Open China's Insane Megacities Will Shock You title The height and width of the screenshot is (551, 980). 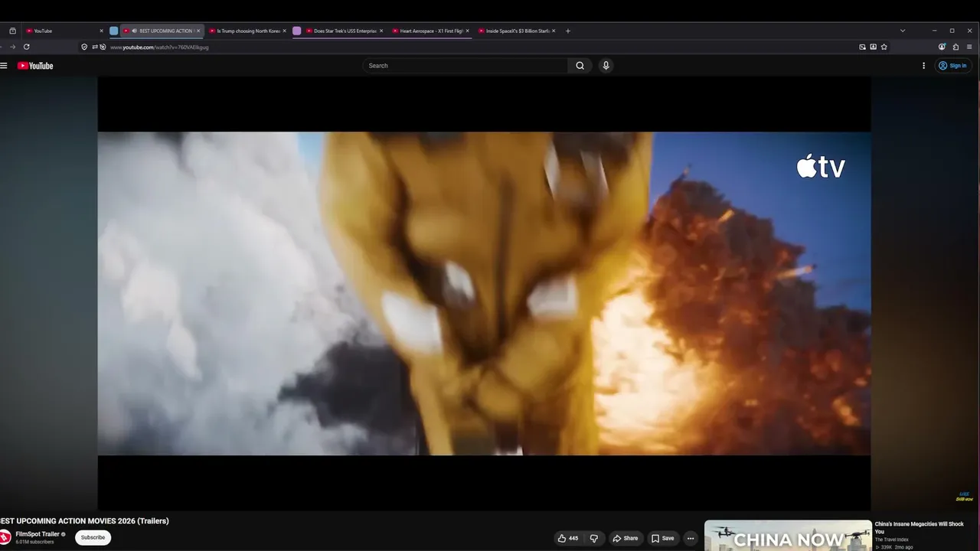(x=919, y=527)
